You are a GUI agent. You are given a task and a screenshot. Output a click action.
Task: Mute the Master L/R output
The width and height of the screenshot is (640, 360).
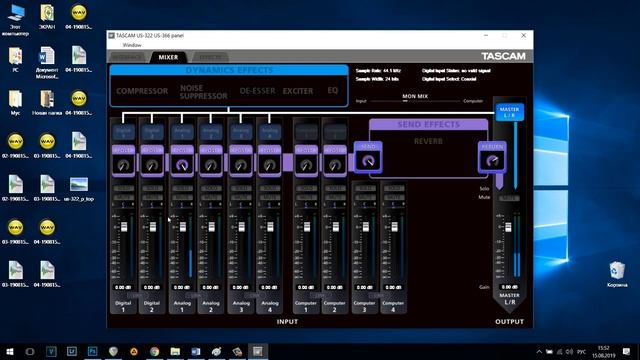click(509, 198)
